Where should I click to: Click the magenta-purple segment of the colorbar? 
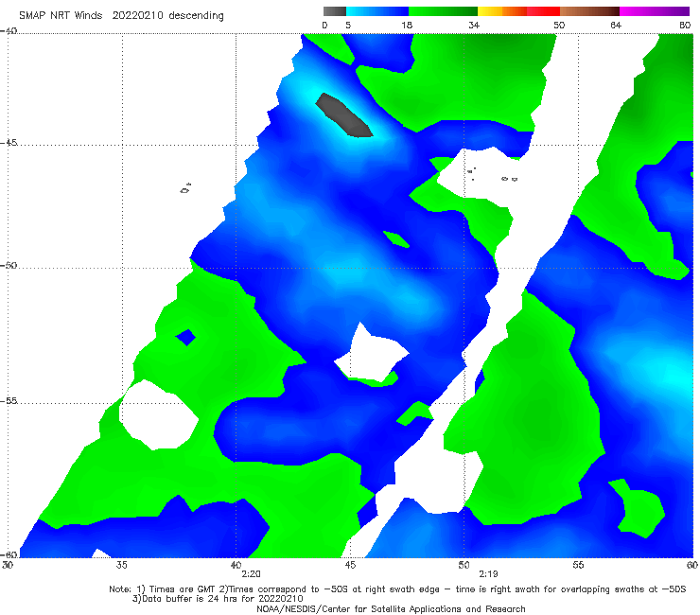[x=655, y=11]
